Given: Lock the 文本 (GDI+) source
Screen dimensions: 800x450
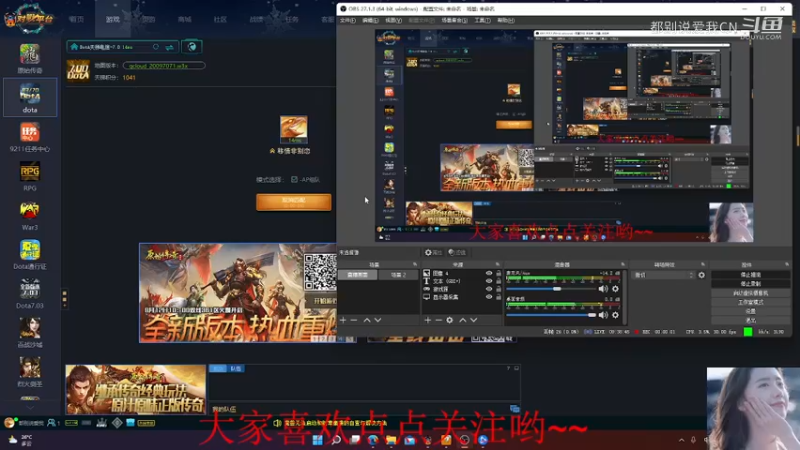Looking at the screenshot, I should click(x=498, y=281).
